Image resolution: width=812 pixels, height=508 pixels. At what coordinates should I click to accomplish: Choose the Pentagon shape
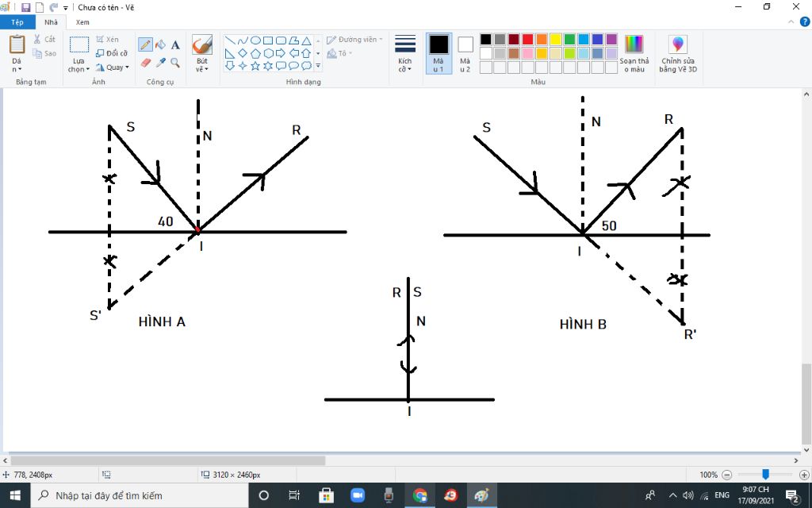click(x=255, y=53)
